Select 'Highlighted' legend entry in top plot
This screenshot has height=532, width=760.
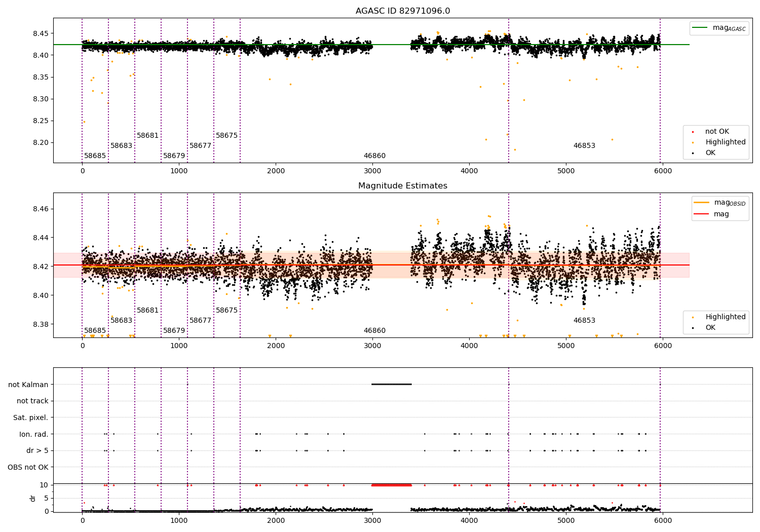[x=726, y=142]
